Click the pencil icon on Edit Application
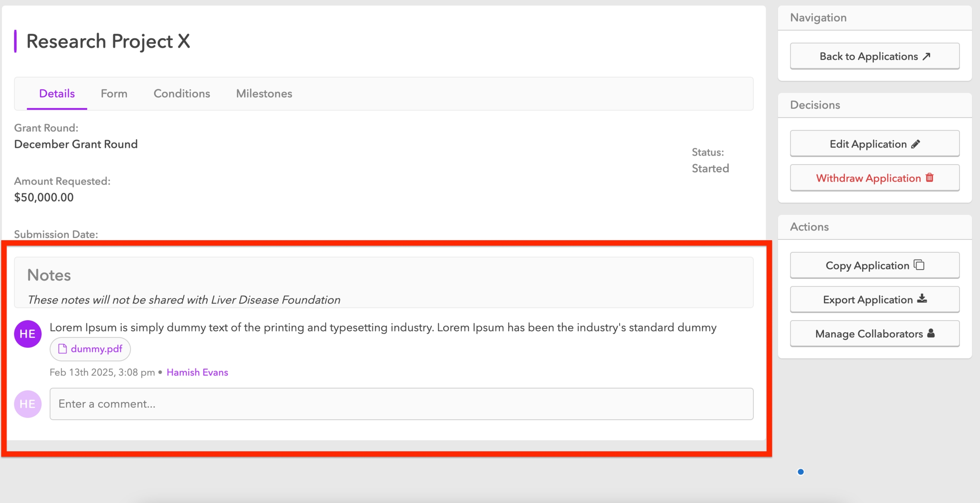 pos(916,144)
